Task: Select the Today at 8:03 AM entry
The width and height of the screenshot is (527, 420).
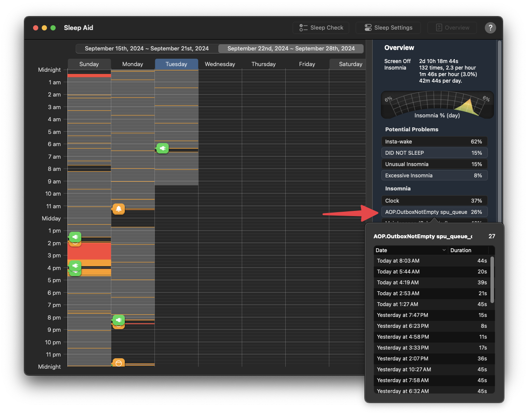Action: tap(431, 261)
